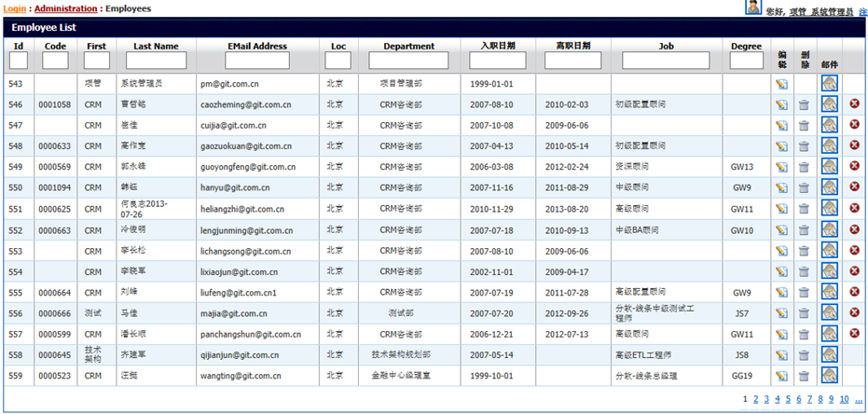Image resolution: width=868 pixels, height=414 pixels.
Task: Click the mail icon for employee 559
Action: [x=829, y=376]
